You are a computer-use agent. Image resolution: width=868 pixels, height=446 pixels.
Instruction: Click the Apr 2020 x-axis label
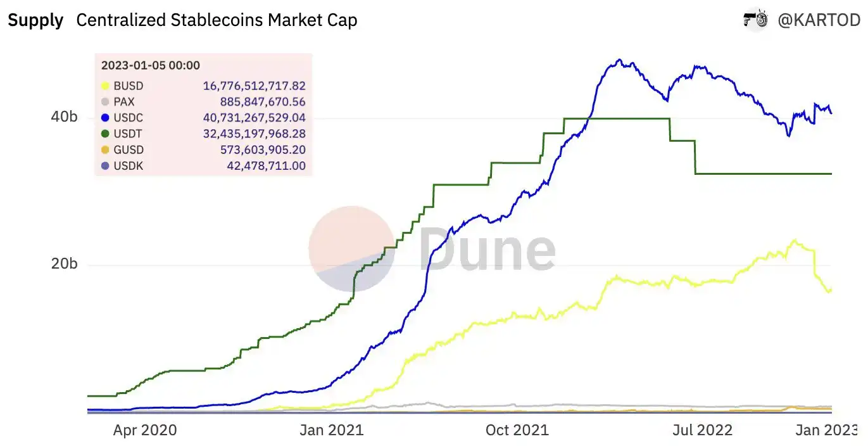click(x=145, y=430)
